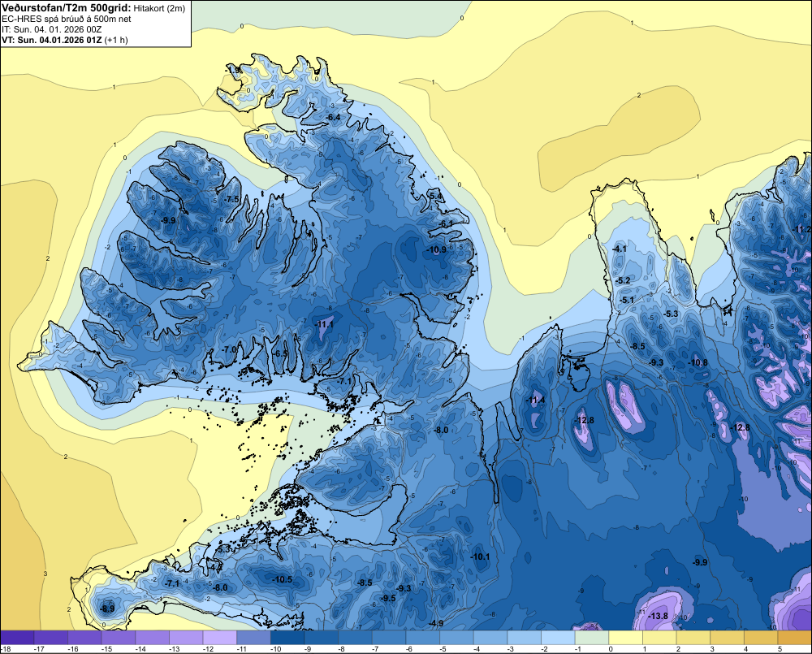Click the legend scale number -8
The width and height of the screenshot is (812, 654).
(342, 649)
